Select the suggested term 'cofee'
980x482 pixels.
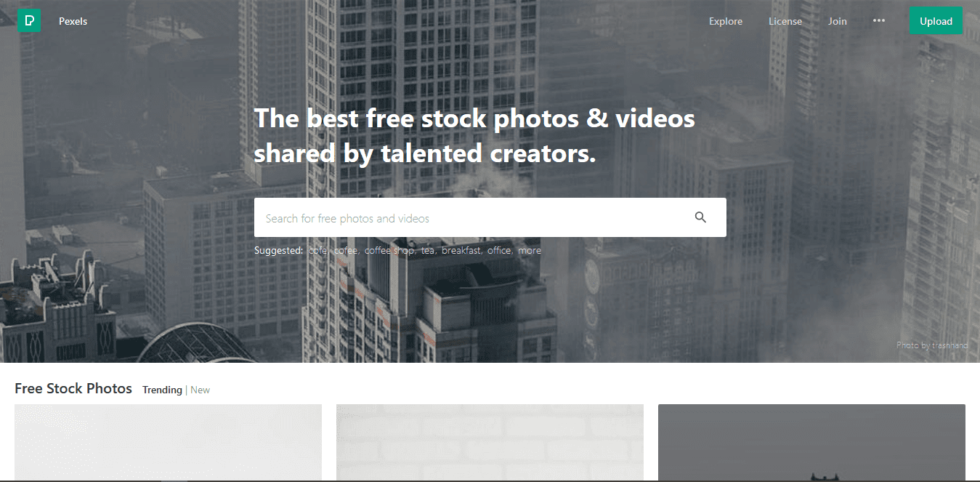tap(346, 250)
